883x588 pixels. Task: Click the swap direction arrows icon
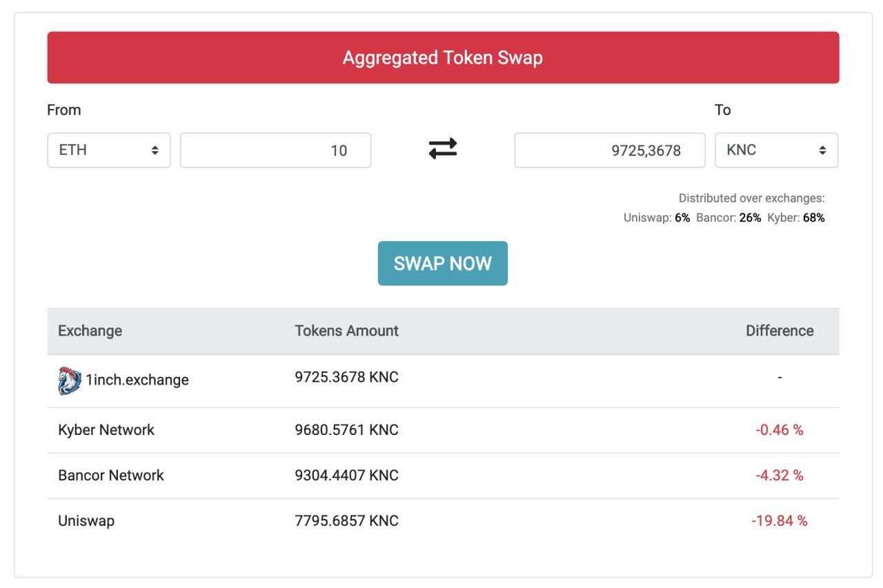click(x=443, y=149)
